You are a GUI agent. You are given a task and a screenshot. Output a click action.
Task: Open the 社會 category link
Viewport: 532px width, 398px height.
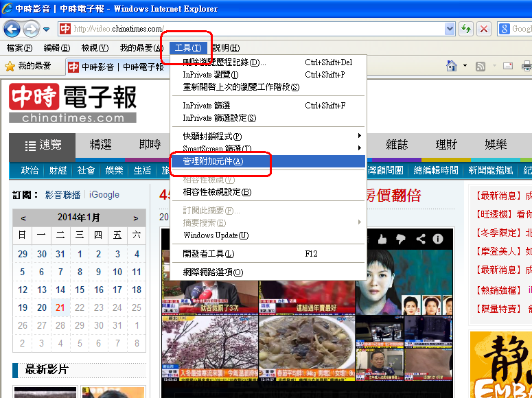86,170
